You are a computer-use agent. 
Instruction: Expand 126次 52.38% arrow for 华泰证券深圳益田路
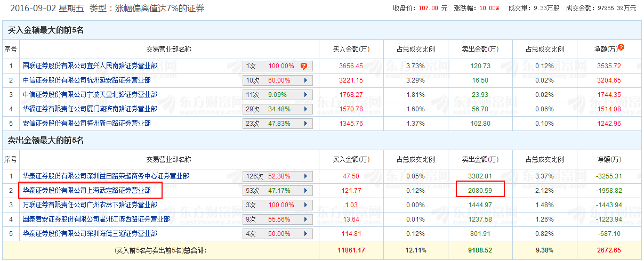pos(305,176)
